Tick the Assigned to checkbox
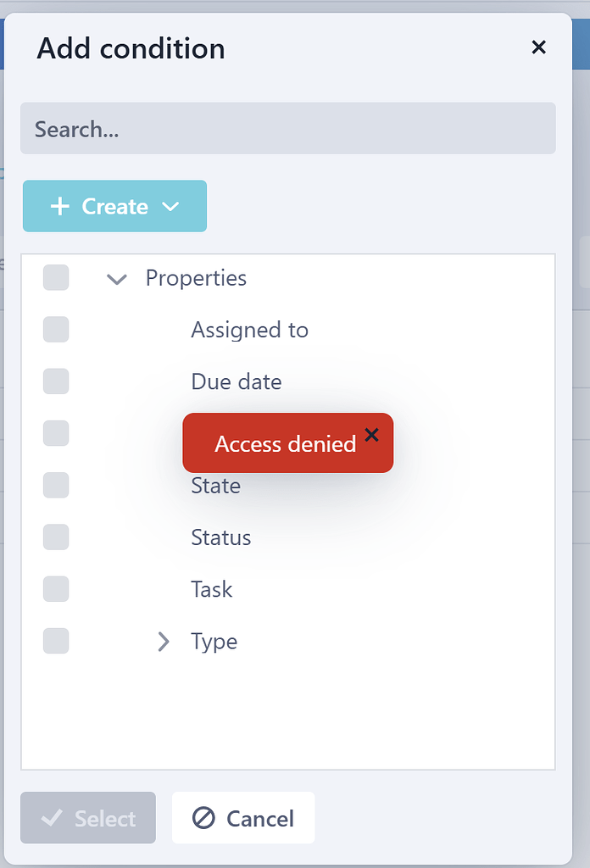Viewport: 590px width, 868px height. tap(56, 330)
